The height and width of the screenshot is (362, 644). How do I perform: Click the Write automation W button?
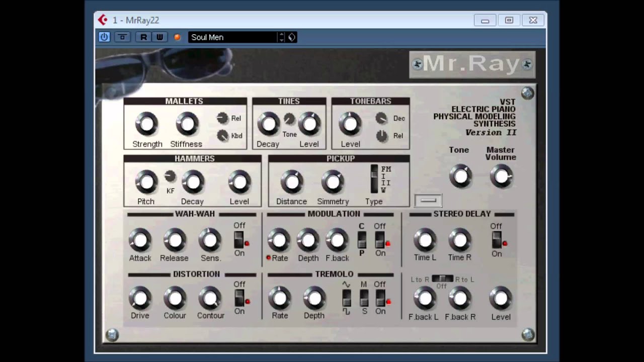[x=159, y=37]
